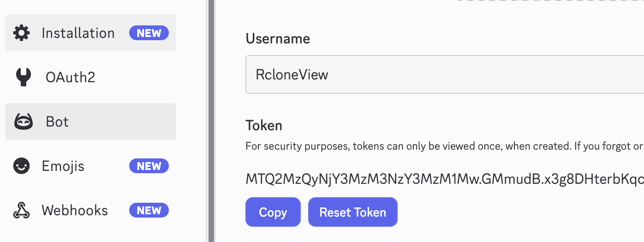Click the NEW badge beside Installation
The height and width of the screenshot is (242, 644).
[x=149, y=33]
